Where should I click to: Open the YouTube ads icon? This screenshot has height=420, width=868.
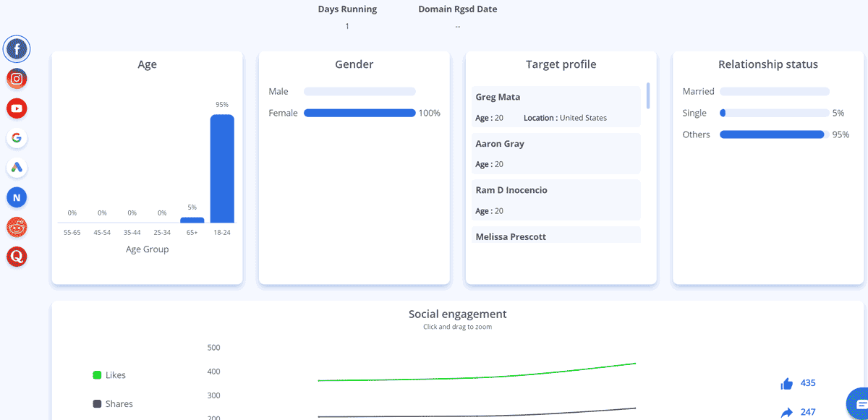click(x=17, y=108)
